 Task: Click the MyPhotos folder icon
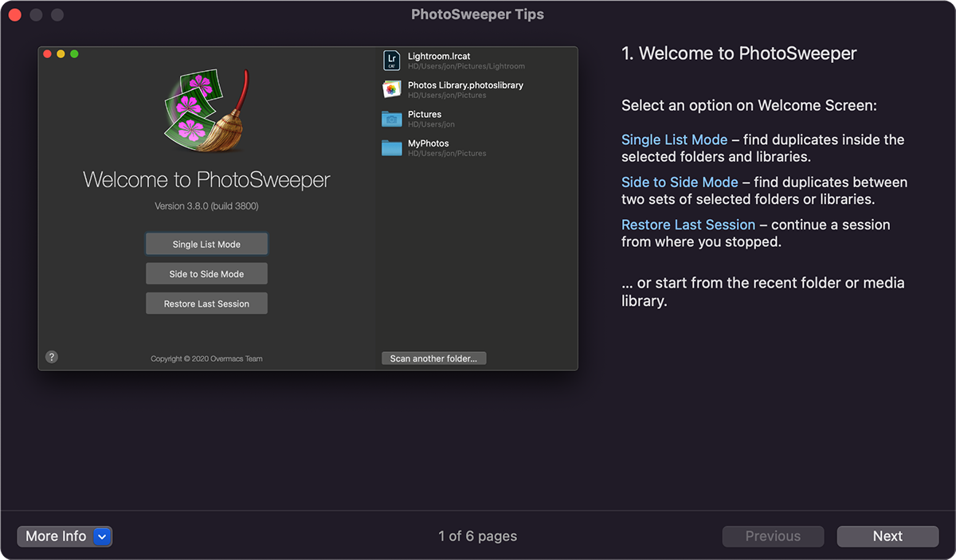391,148
